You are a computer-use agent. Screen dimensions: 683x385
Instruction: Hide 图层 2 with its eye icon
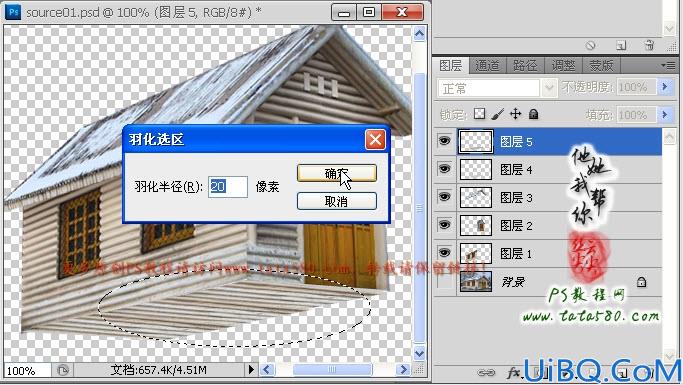pos(444,225)
